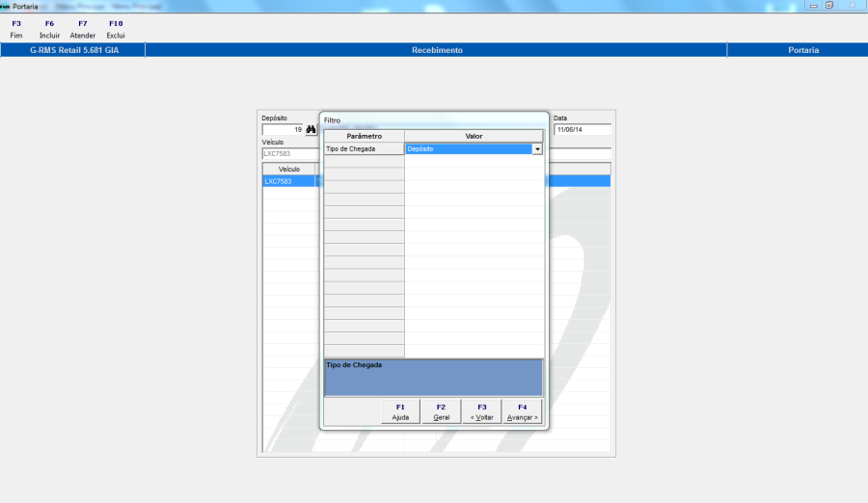Image resolution: width=868 pixels, height=503 pixels.
Task: Restore down the Portaria window
Action: pos(829,6)
